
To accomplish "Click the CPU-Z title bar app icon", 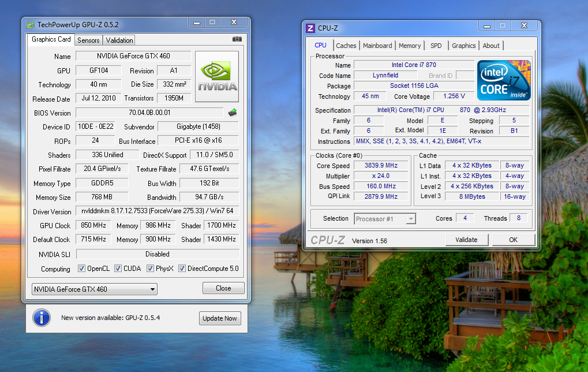I will (x=310, y=28).
